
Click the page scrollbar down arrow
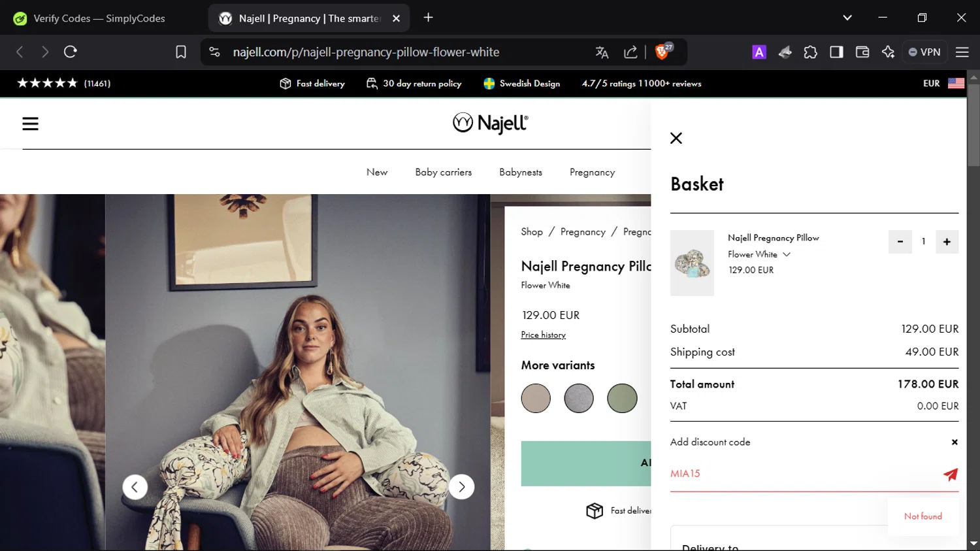pos(973,544)
